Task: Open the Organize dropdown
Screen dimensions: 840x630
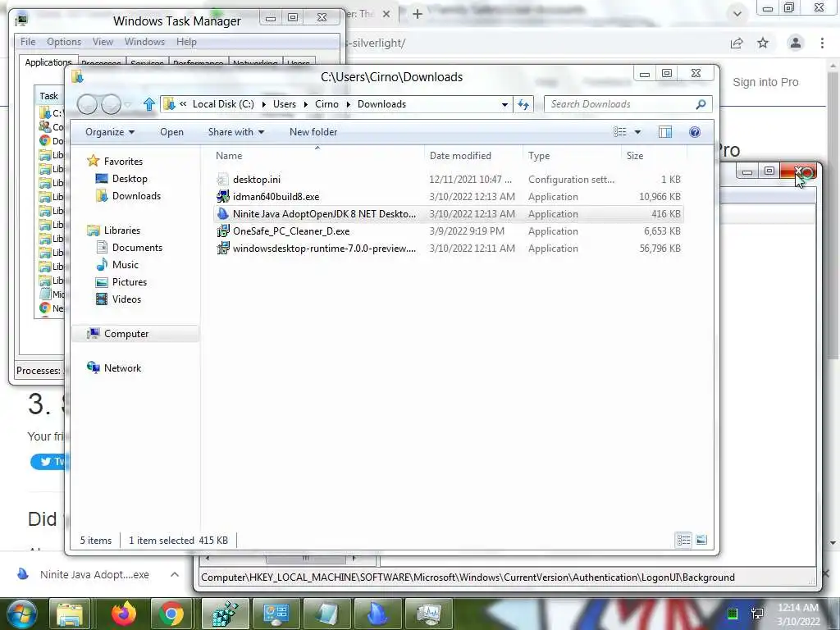Action: coord(110,132)
